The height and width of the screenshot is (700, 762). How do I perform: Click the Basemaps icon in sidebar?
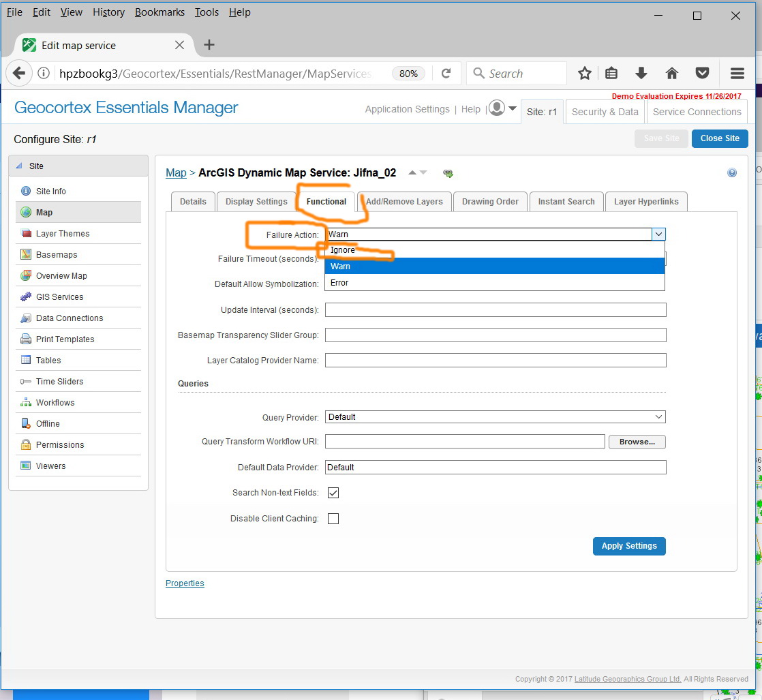[x=26, y=255]
